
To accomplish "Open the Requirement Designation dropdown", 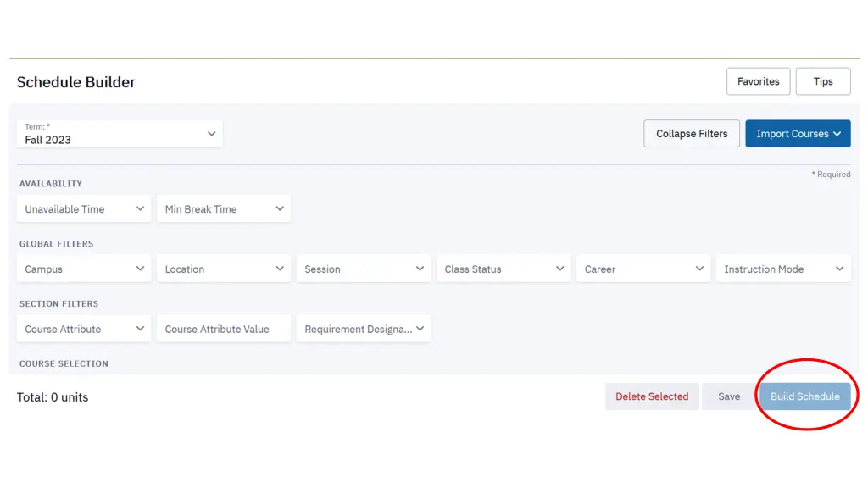I will [x=364, y=329].
